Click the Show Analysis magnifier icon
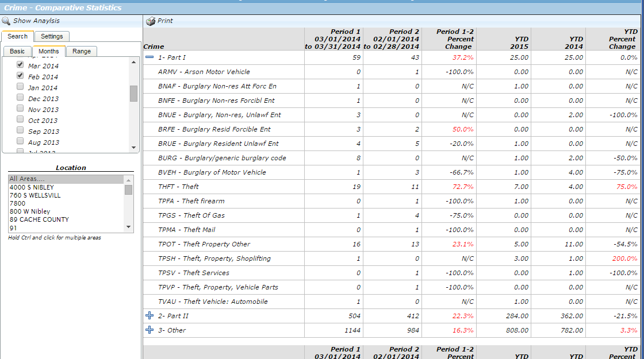 pyautogui.click(x=6, y=21)
